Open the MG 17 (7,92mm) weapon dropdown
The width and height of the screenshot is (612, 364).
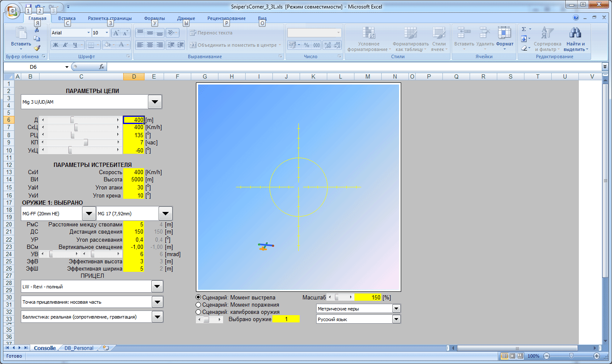pyautogui.click(x=165, y=214)
